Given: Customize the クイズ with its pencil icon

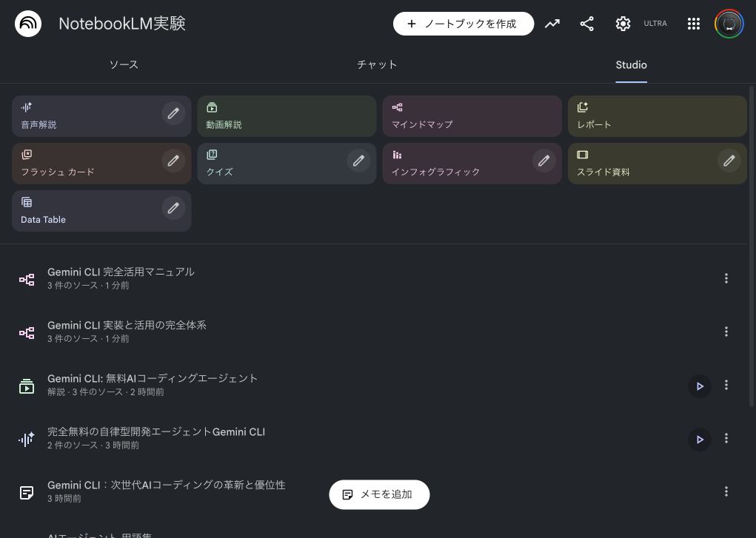Looking at the screenshot, I should 358,161.
